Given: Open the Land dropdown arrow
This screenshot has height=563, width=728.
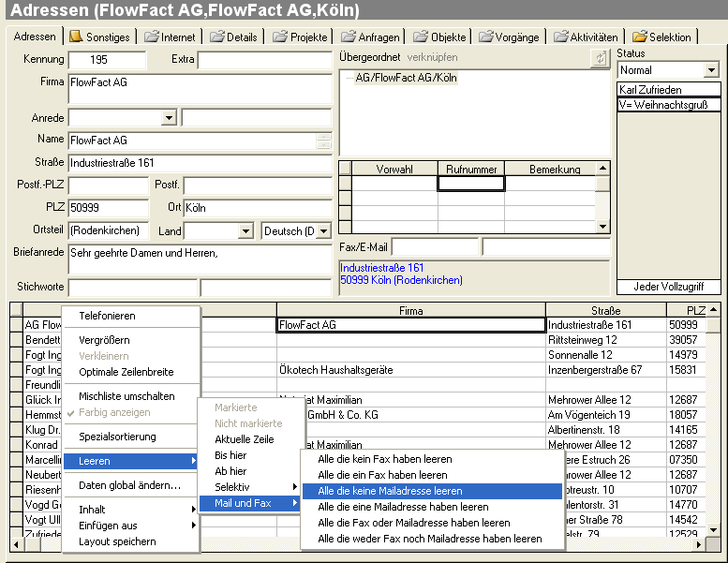Looking at the screenshot, I should click(245, 230).
